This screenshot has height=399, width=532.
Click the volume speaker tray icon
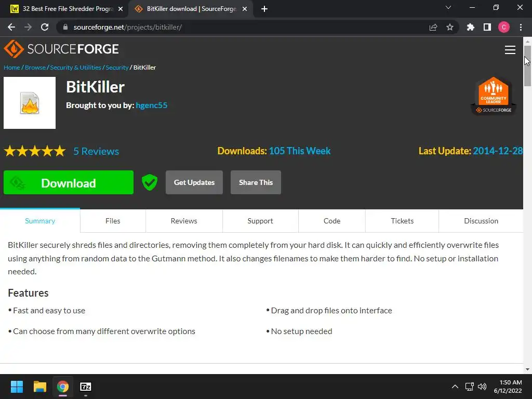(x=482, y=387)
